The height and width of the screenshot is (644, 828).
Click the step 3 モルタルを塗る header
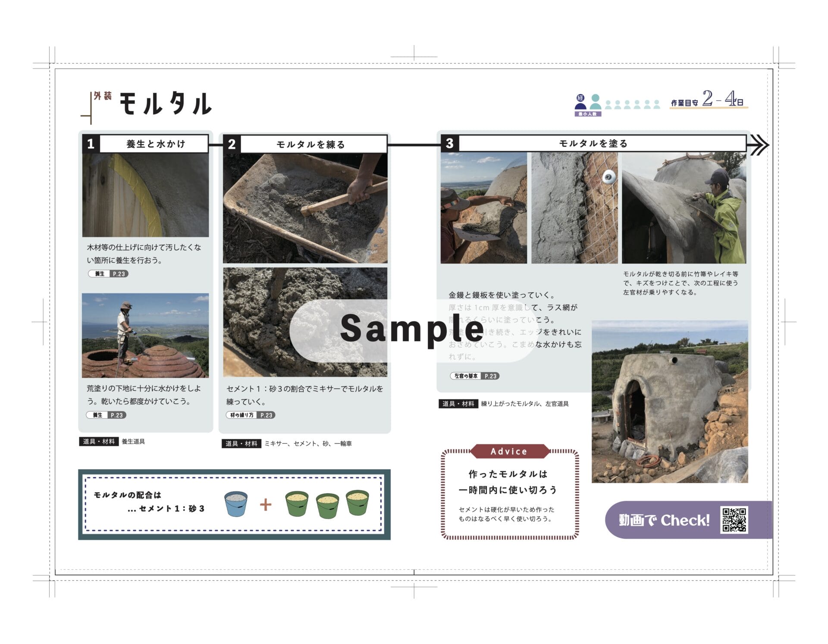pos(593,143)
